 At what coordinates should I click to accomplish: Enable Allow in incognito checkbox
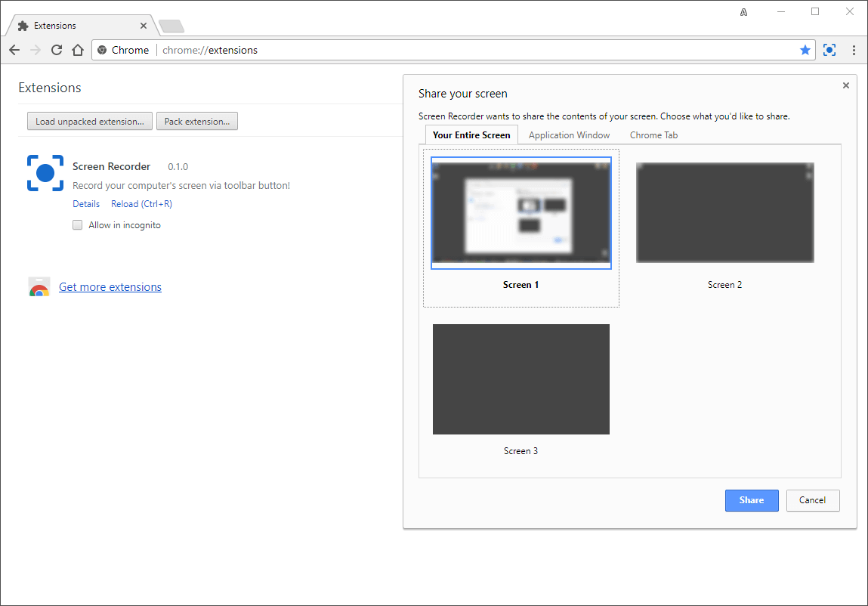point(78,225)
